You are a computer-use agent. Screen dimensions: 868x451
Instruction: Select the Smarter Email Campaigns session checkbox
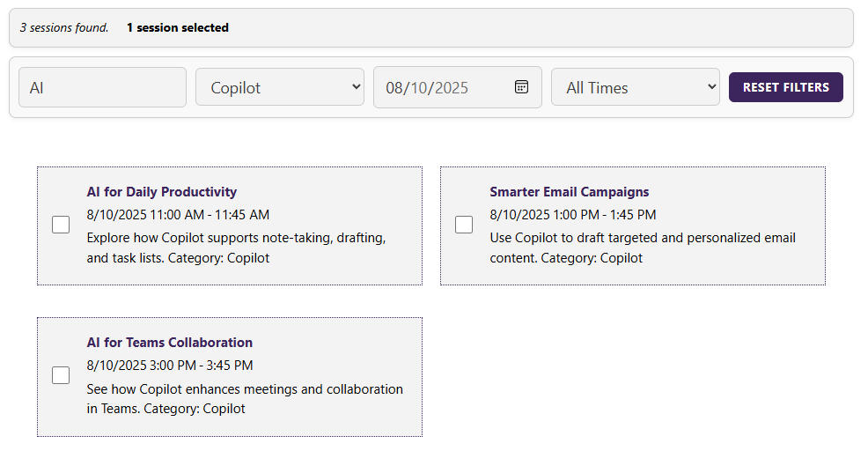pyautogui.click(x=464, y=225)
